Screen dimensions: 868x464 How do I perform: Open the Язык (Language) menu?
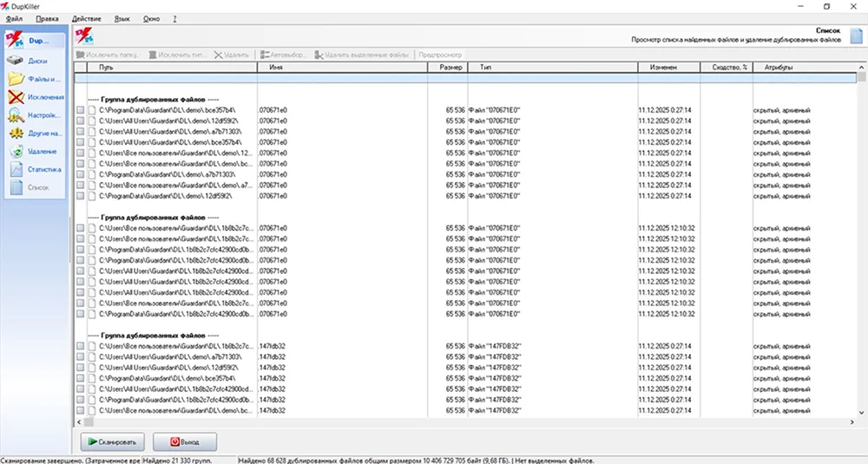tap(122, 18)
